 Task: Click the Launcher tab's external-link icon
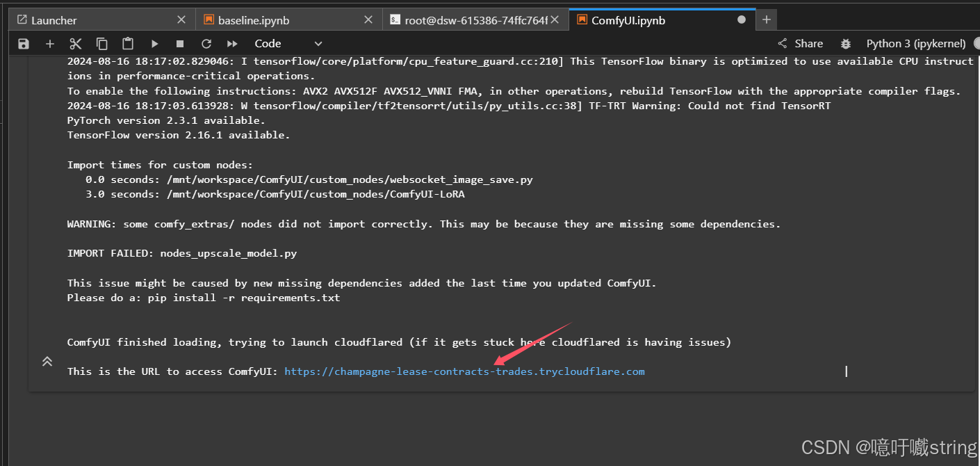(22, 20)
